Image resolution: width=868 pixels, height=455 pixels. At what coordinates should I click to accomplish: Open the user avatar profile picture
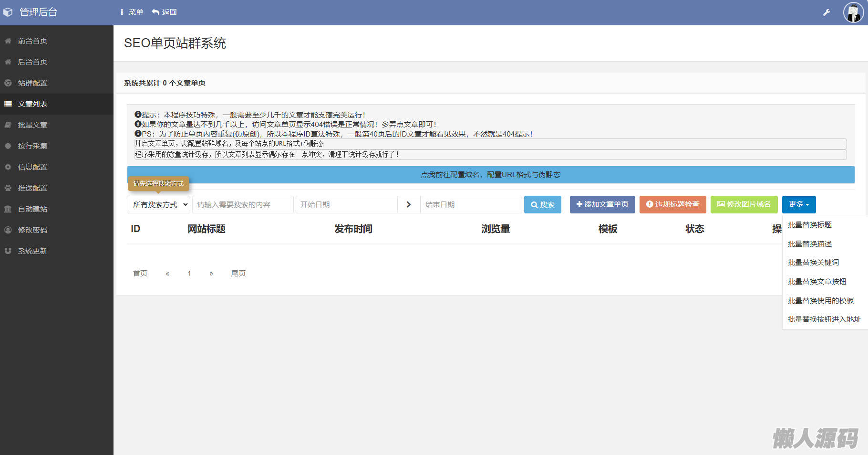tap(853, 12)
